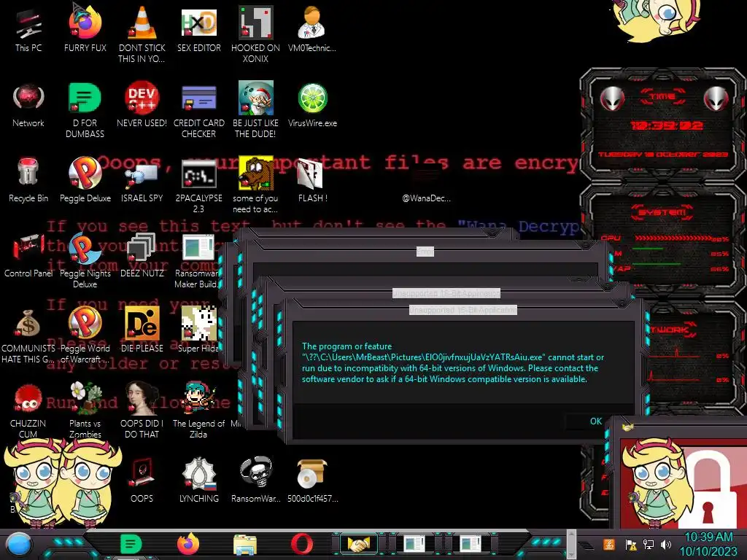This screenshot has height=560, width=747.
Task: Launch Peggle Nights Deluxe shortcut
Action: tap(85, 260)
